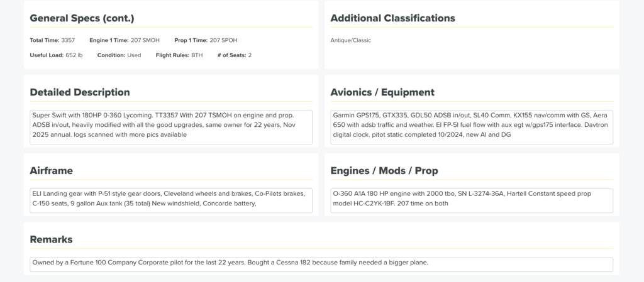Click the Flight Rules BTH value
Image resolution: width=644 pixels, height=282 pixels.
(197, 55)
